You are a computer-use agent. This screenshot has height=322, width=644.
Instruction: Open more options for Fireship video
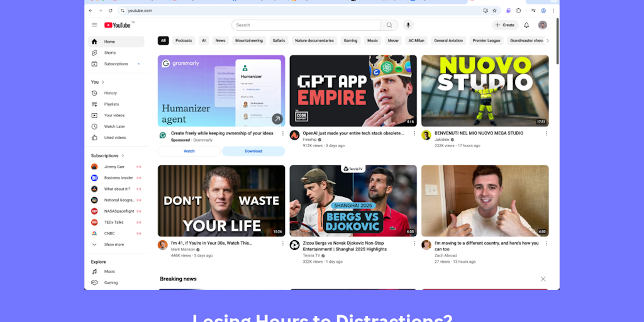pyautogui.click(x=414, y=133)
